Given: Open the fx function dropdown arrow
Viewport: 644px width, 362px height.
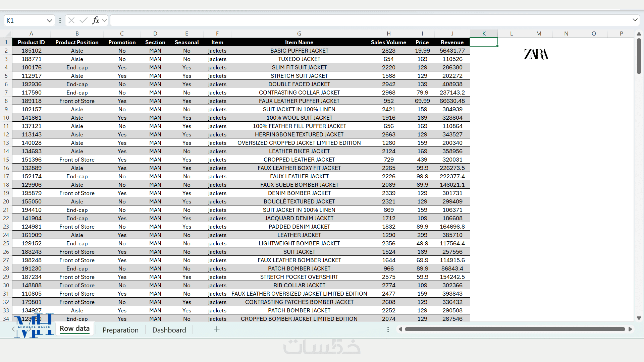Looking at the screenshot, I should [x=104, y=20].
